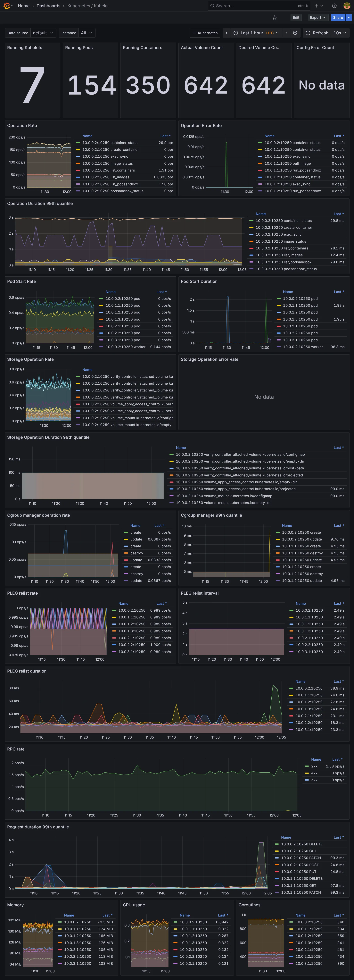This screenshot has width=354, height=980.
Task: Toggle 5xx series in RPC rate legend
Action: click(x=314, y=780)
